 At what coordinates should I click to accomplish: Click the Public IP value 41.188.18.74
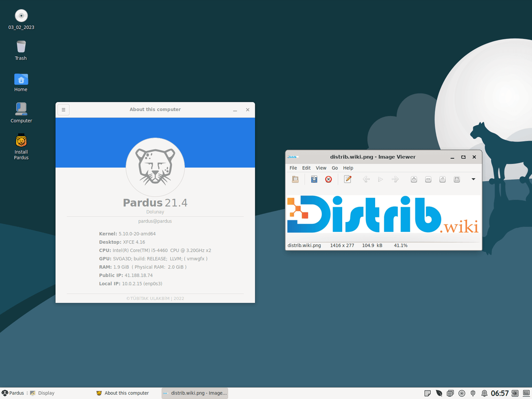[138, 275]
